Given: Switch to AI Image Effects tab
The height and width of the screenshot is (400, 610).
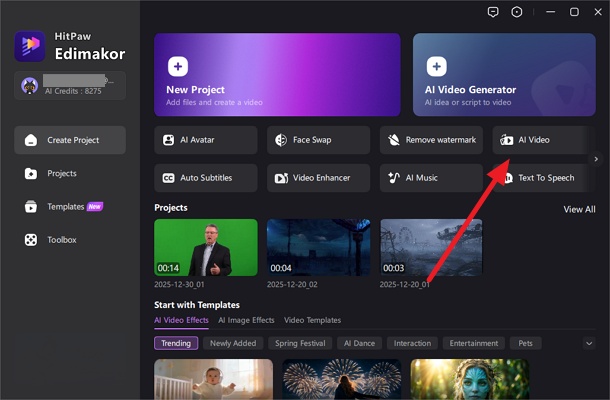Looking at the screenshot, I should pyautogui.click(x=246, y=320).
